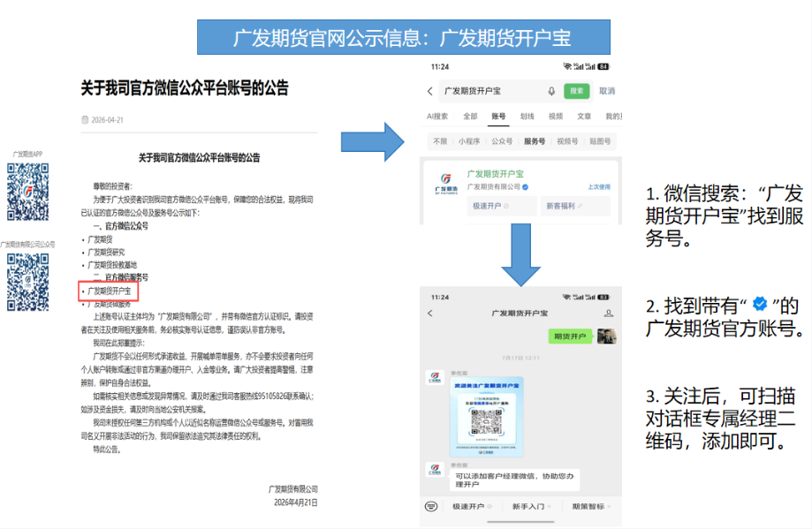Switch to the AI搜索 tab
Screen dimensions: 812x529
pos(437,117)
